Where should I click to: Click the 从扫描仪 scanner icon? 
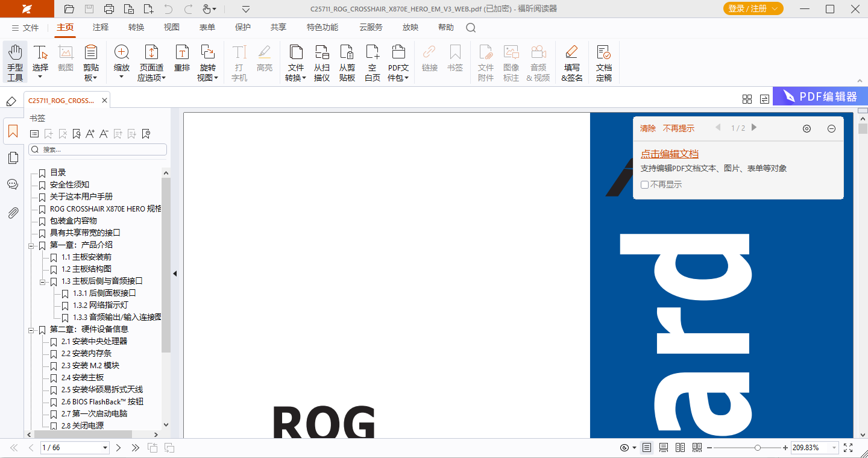(322, 62)
